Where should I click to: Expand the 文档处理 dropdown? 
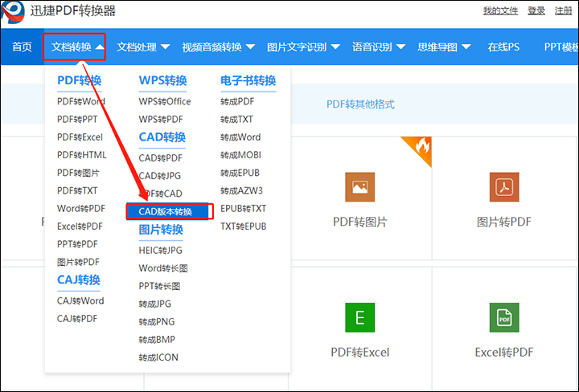[143, 47]
